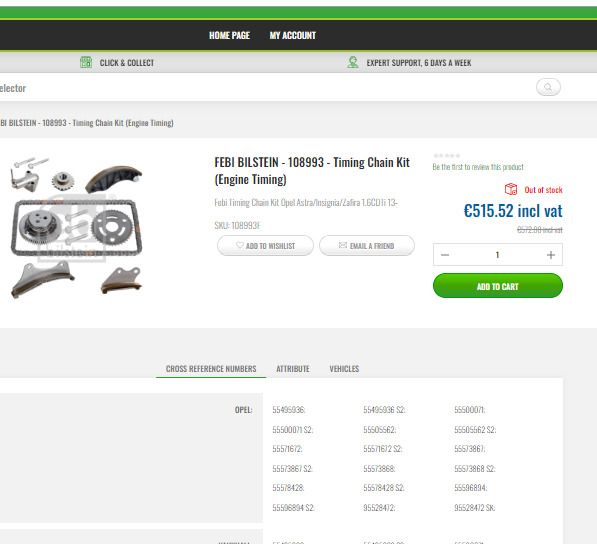Switch to the Vehicles tab
The width and height of the screenshot is (597, 544).
[x=344, y=369]
